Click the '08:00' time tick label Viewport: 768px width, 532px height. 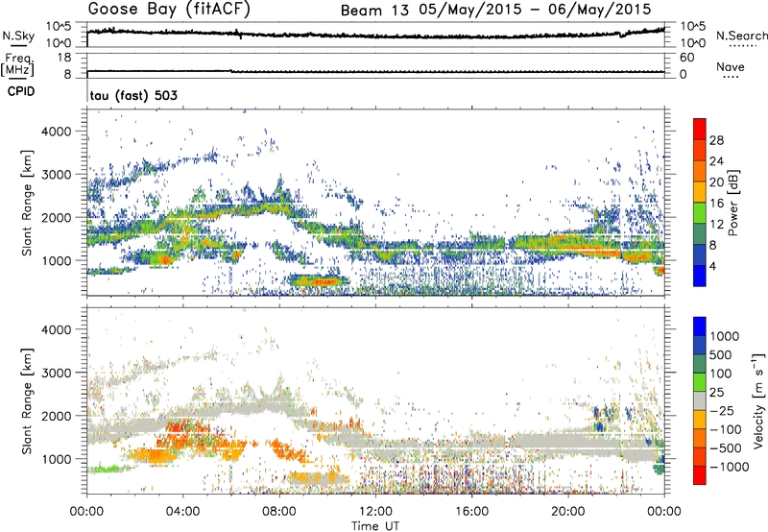pos(279,512)
